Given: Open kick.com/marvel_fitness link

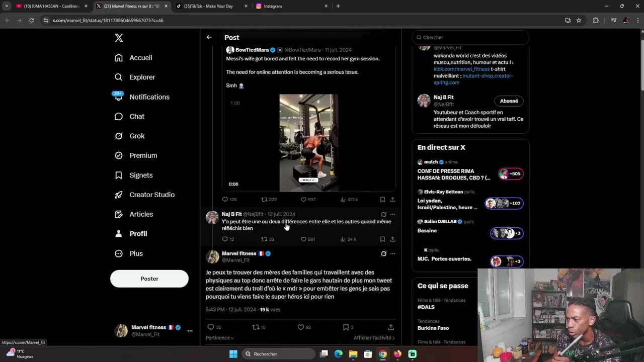Looking at the screenshot, I should click(x=461, y=69).
